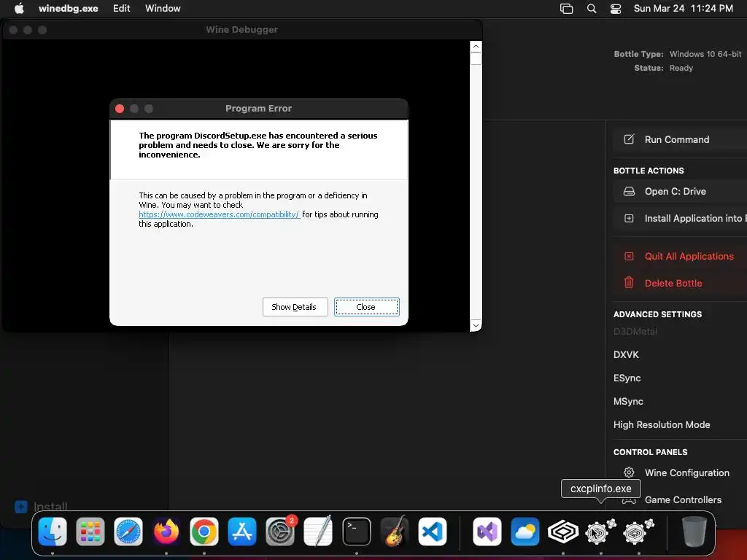Viewport: 747px width, 560px height.
Task: Click the blue plus Install icon
Action: coord(21,506)
